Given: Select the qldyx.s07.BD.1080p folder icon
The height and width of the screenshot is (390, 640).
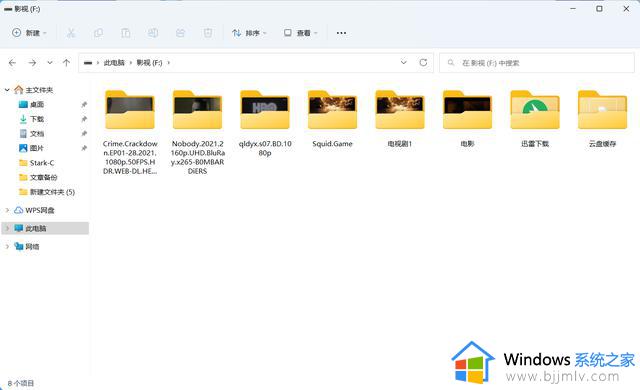Looking at the screenshot, I should coord(265,110).
